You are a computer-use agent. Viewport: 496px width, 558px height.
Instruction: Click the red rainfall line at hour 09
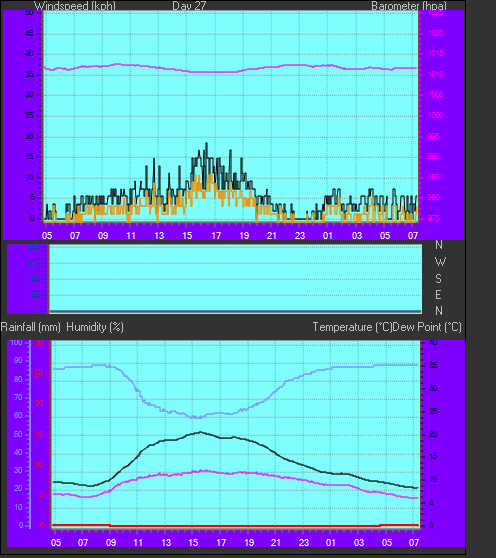point(110,525)
